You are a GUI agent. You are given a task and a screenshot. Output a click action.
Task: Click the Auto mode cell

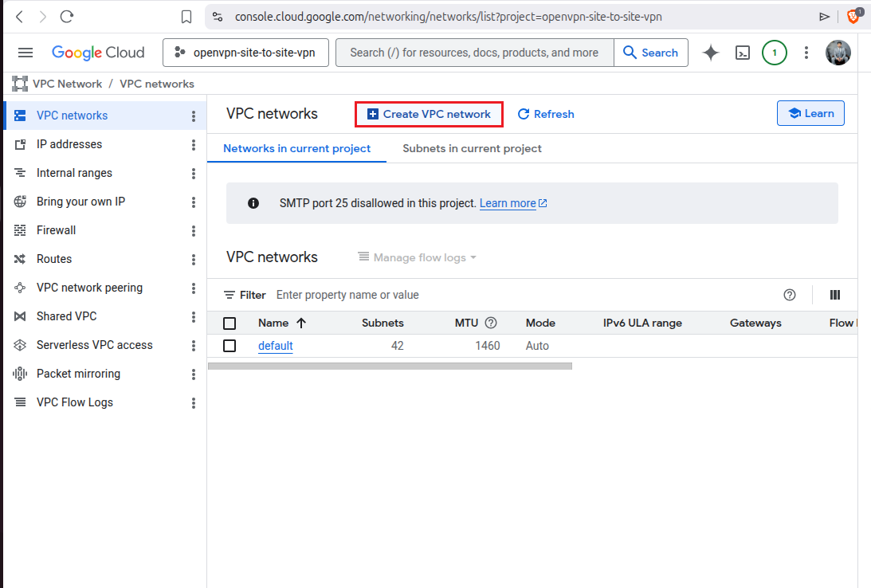[537, 346]
